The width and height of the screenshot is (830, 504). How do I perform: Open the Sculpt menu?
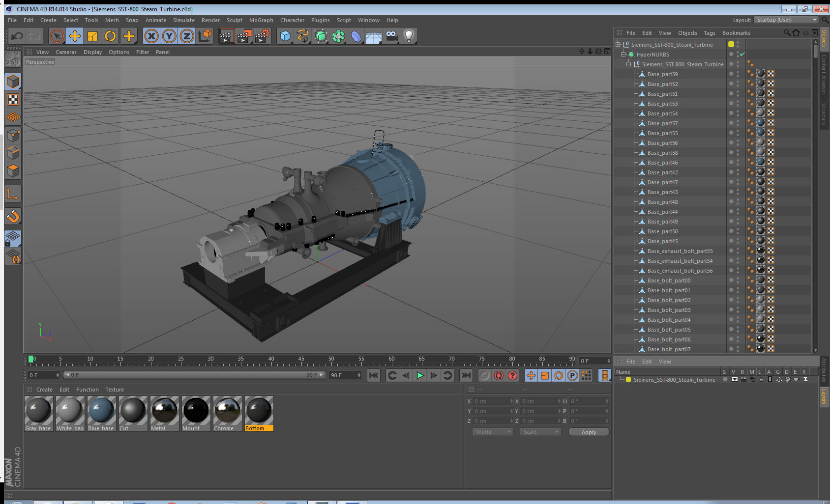click(x=235, y=20)
